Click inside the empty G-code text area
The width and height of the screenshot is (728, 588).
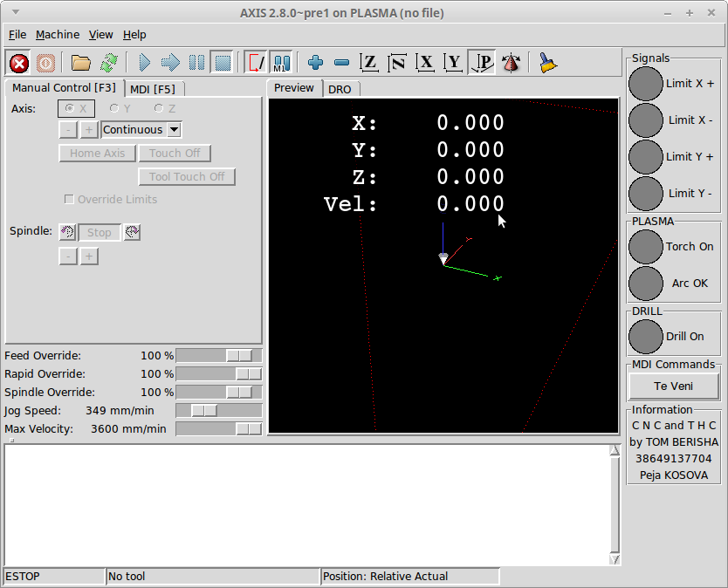[x=306, y=505]
